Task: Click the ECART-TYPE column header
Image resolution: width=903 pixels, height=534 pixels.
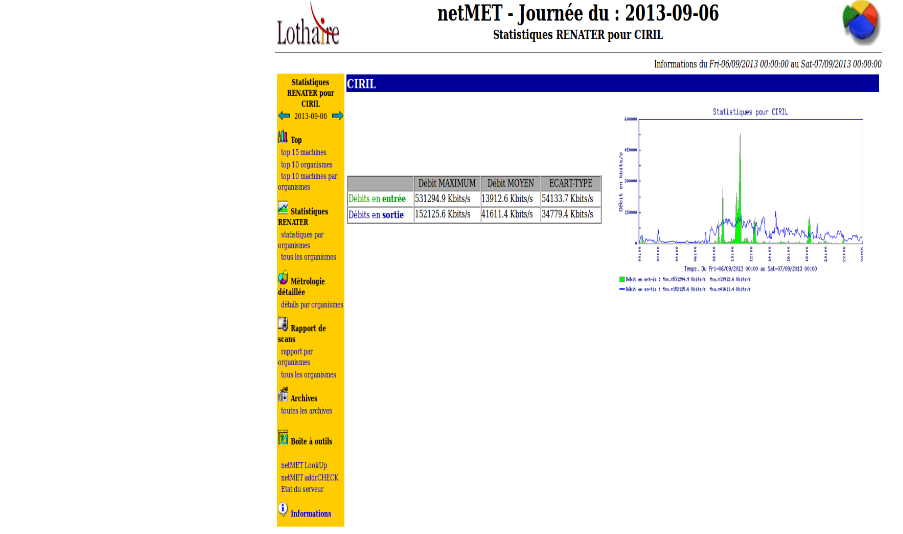Action: pyautogui.click(x=571, y=184)
